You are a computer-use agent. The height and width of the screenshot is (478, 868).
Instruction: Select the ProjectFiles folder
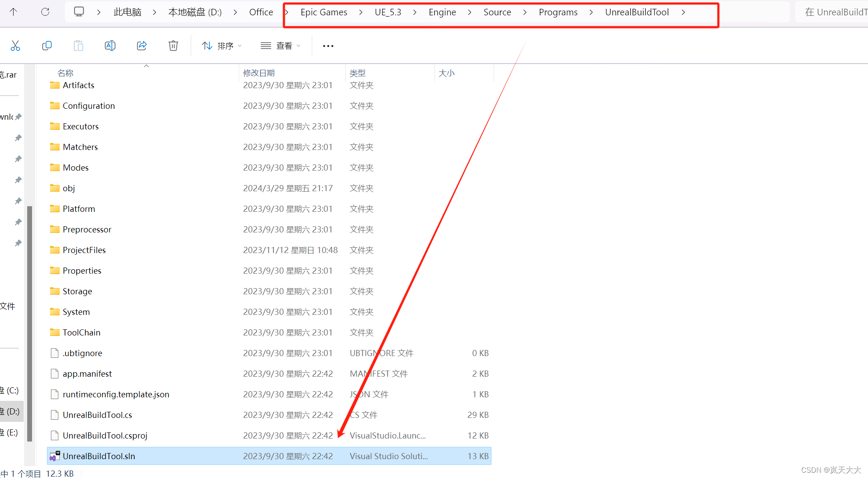point(84,250)
